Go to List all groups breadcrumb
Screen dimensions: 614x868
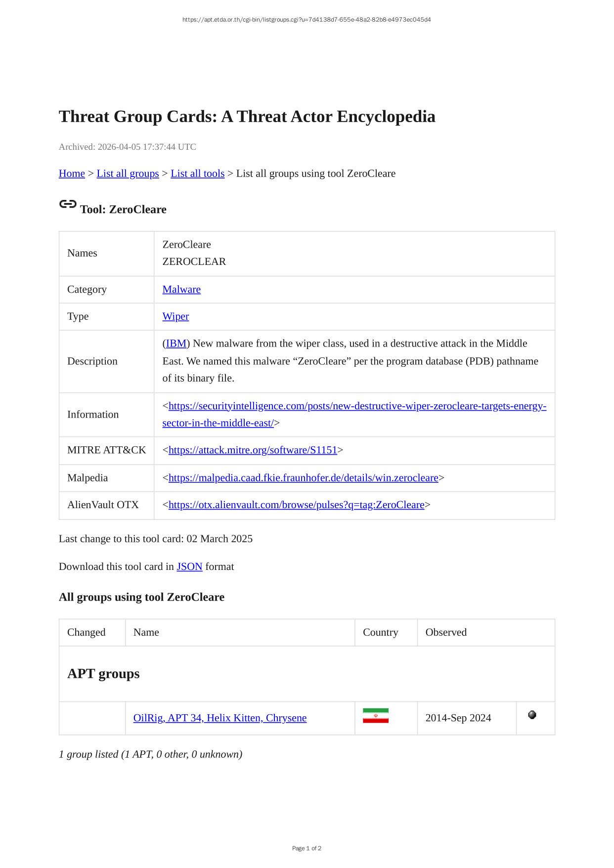pos(128,174)
